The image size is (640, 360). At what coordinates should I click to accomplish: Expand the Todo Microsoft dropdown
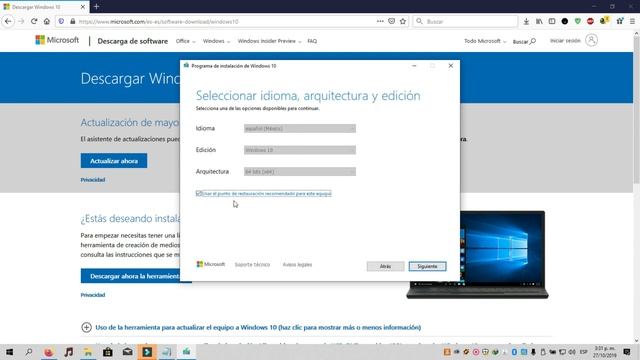485,41
